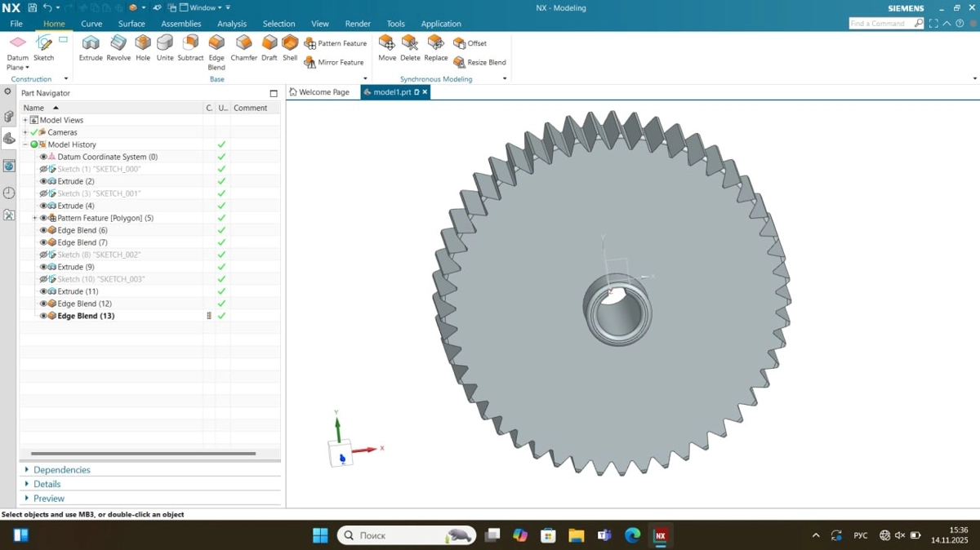Toggle visibility of Edge Blend (6)

click(43, 230)
